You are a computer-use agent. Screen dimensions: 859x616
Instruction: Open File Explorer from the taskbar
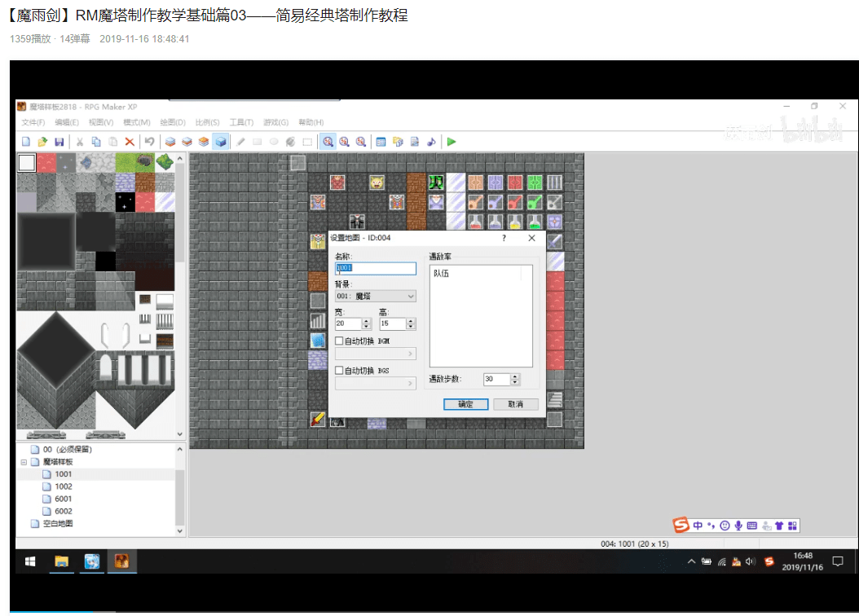61,561
